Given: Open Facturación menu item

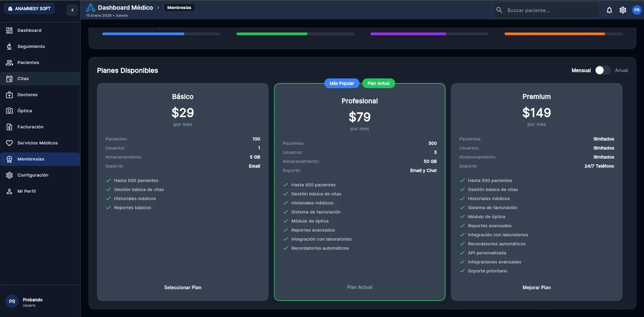Looking at the screenshot, I should coord(40,127).
